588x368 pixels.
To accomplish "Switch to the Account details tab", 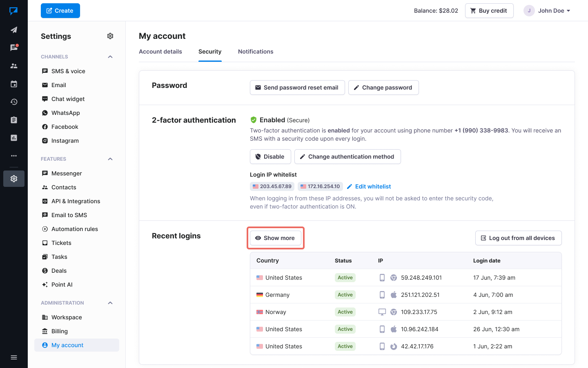I will click(x=160, y=52).
